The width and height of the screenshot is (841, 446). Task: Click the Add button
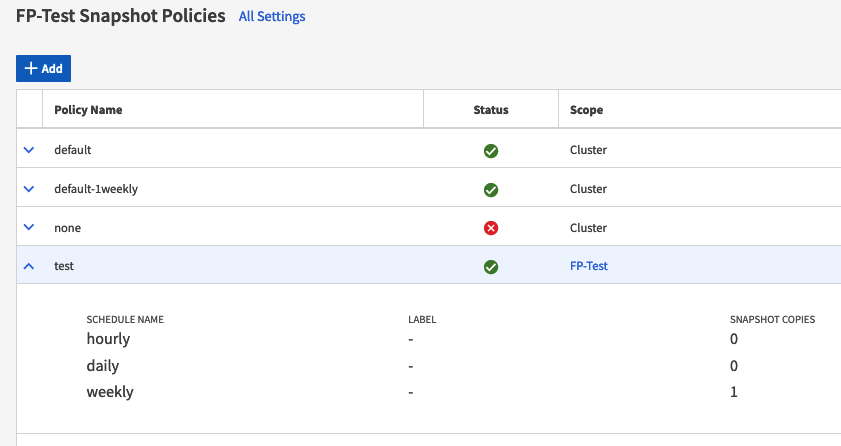(43, 68)
